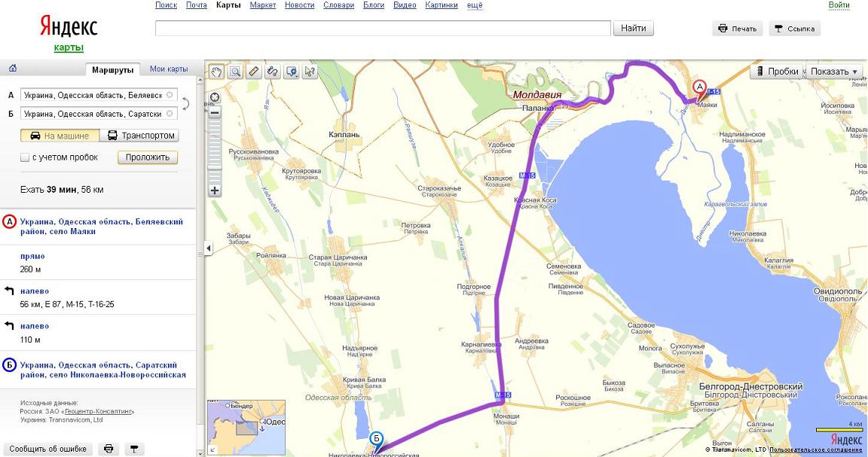
Task: Open "Новости" in the top menu
Action: point(300,5)
